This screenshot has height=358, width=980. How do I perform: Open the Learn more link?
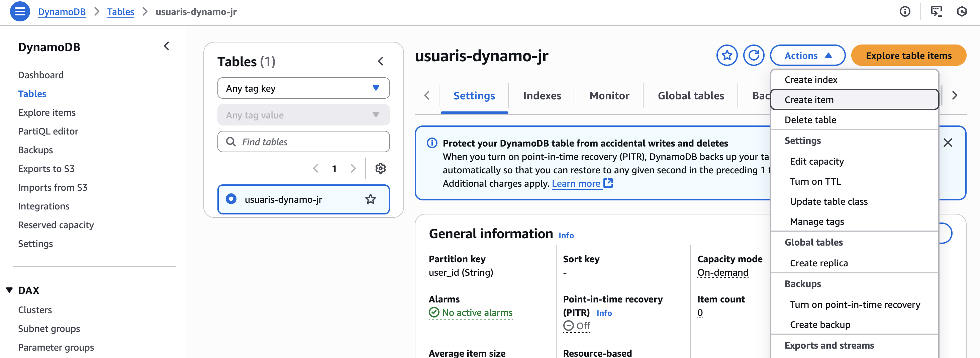click(576, 183)
